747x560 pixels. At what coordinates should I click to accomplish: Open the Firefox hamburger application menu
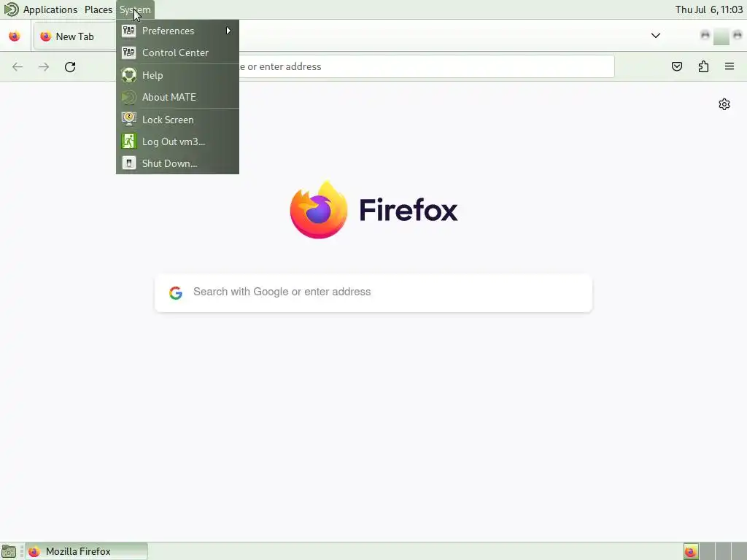(729, 66)
